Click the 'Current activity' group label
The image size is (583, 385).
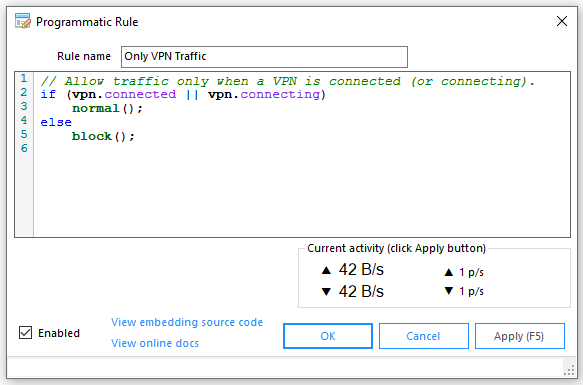[396, 248]
